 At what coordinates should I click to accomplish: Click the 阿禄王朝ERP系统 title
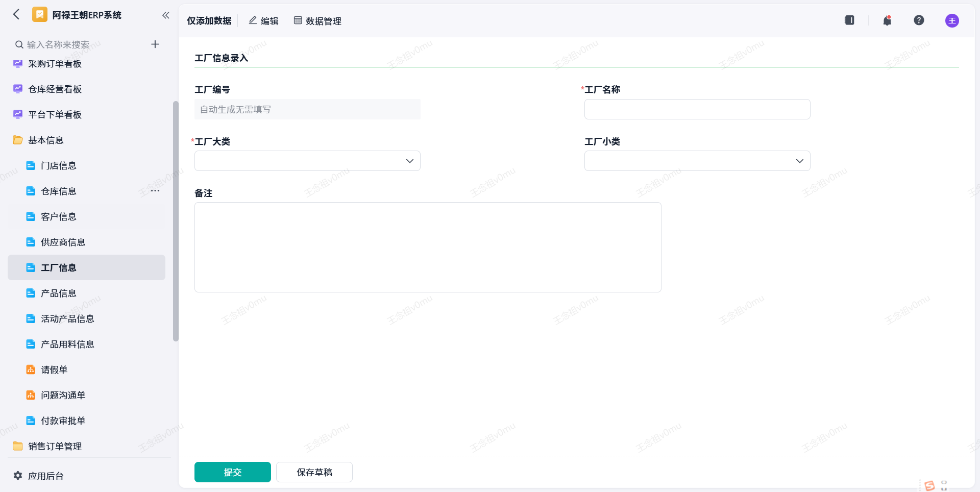87,15
